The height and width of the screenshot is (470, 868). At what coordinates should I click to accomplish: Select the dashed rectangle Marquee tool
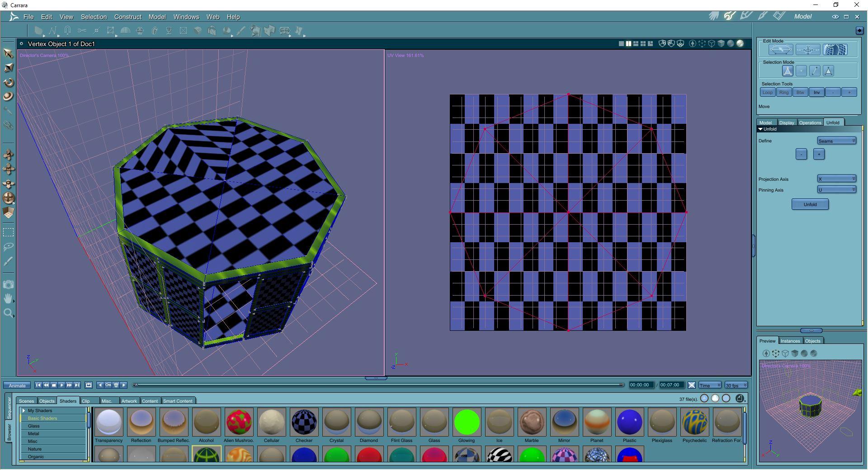pyautogui.click(x=8, y=232)
